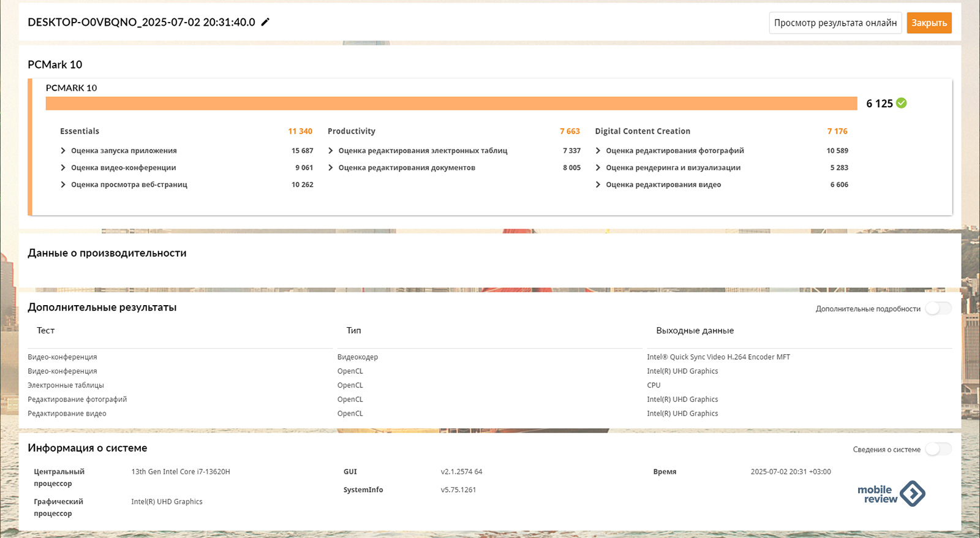Click the Productivity group heading
The width and height of the screenshot is (980, 538).
(352, 131)
